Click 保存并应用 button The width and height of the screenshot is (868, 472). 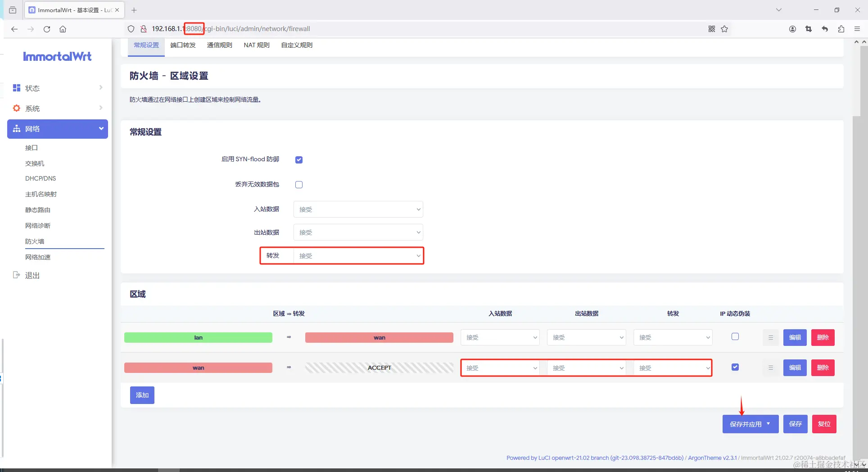coord(750,424)
